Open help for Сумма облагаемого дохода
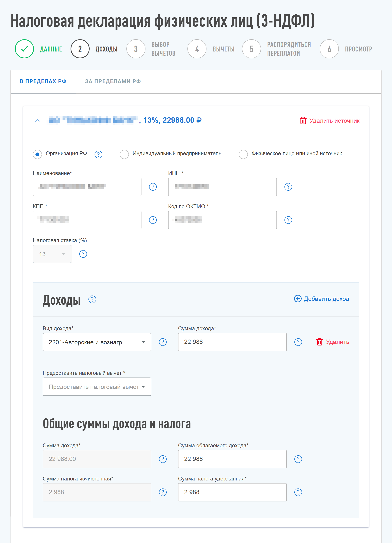Image resolution: width=392 pixels, height=543 pixels. click(298, 459)
